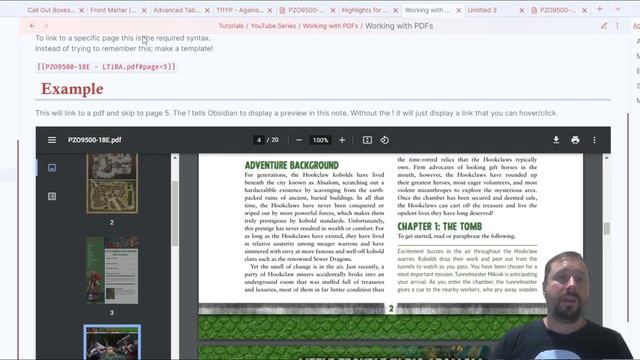Image resolution: width=640 pixels, height=360 pixels.
Task: Show document outline view in PDF sidebar
Action: point(52,196)
